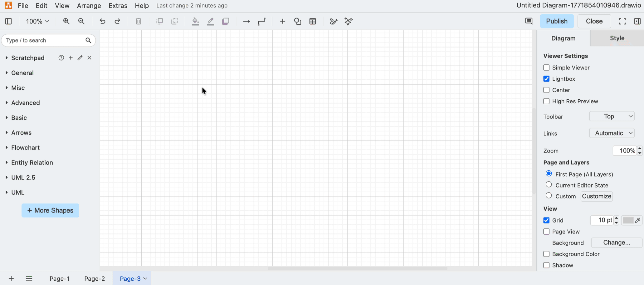The width and height of the screenshot is (644, 285).
Task: Click the To Front icon
Action: coord(159,21)
